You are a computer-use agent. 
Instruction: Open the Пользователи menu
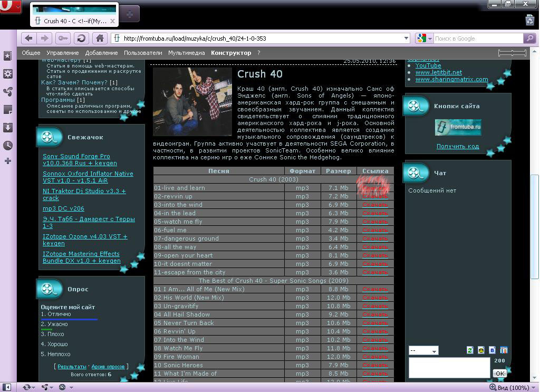(143, 53)
